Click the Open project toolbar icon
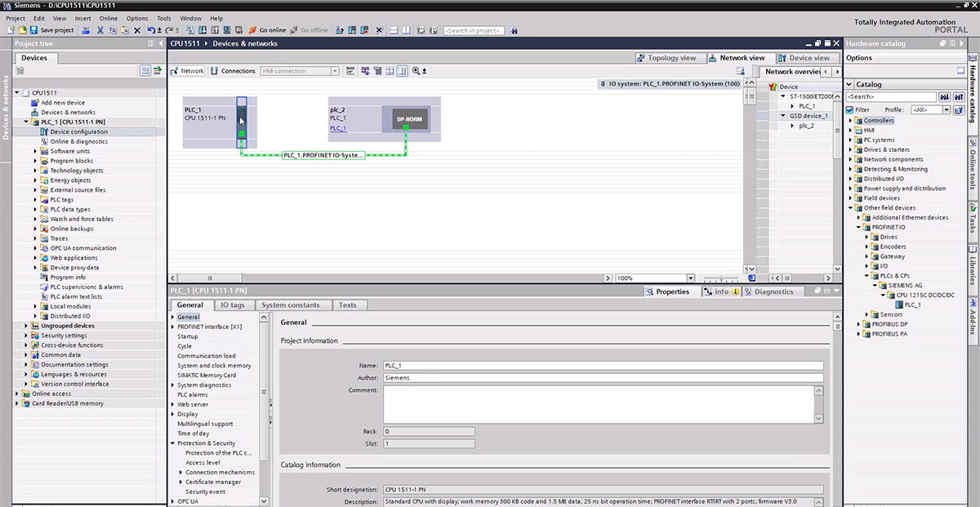Viewport: 980px width, 507px height. pyautogui.click(x=22, y=30)
